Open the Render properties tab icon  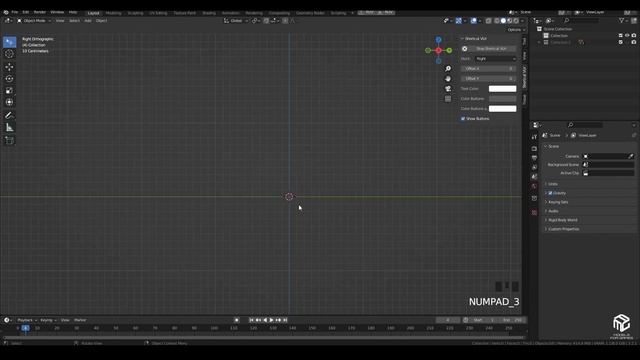pyautogui.click(x=534, y=149)
